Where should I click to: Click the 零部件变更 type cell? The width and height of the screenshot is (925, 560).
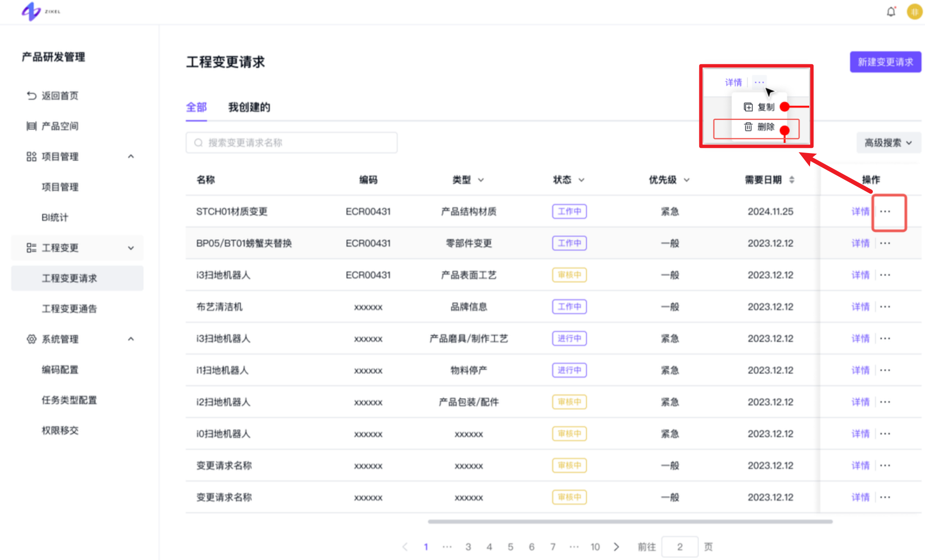[468, 243]
